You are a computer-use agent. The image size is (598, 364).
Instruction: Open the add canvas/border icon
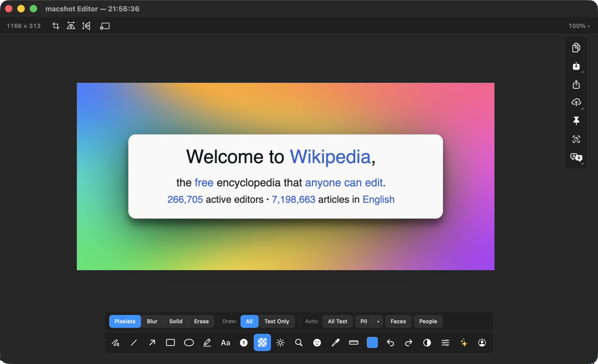click(105, 26)
